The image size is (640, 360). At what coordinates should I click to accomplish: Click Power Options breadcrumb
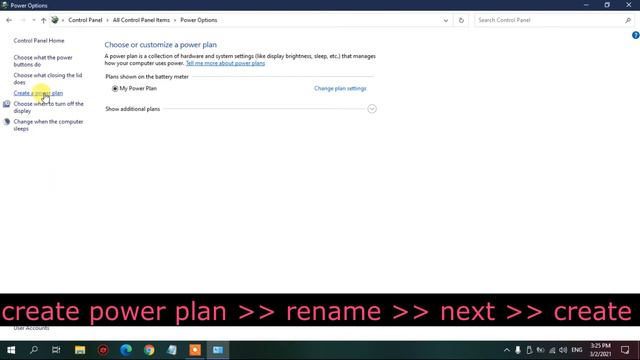pyautogui.click(x=199, y=20)
